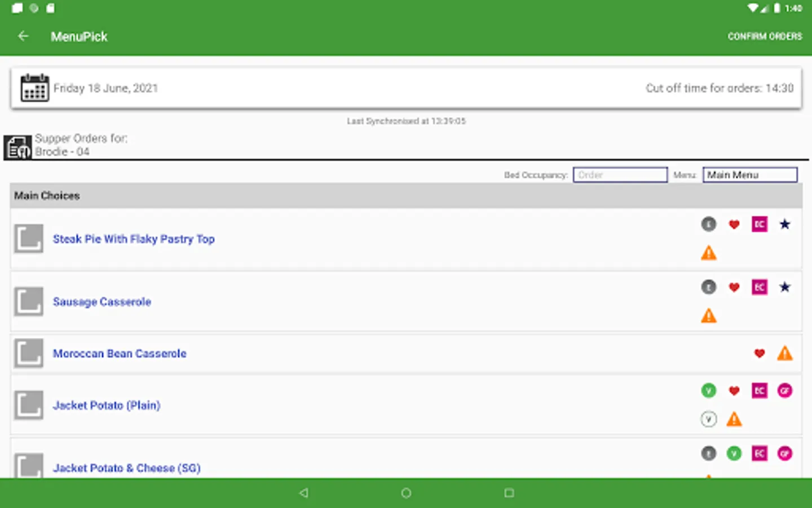Click Jacket Potato (Plain) heart icon
Screen dimensions: 812x508
[734, 391]
